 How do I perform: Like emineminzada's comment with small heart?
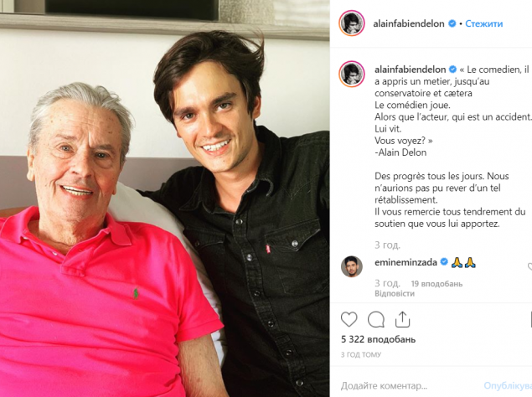click(x=530, y=267)
